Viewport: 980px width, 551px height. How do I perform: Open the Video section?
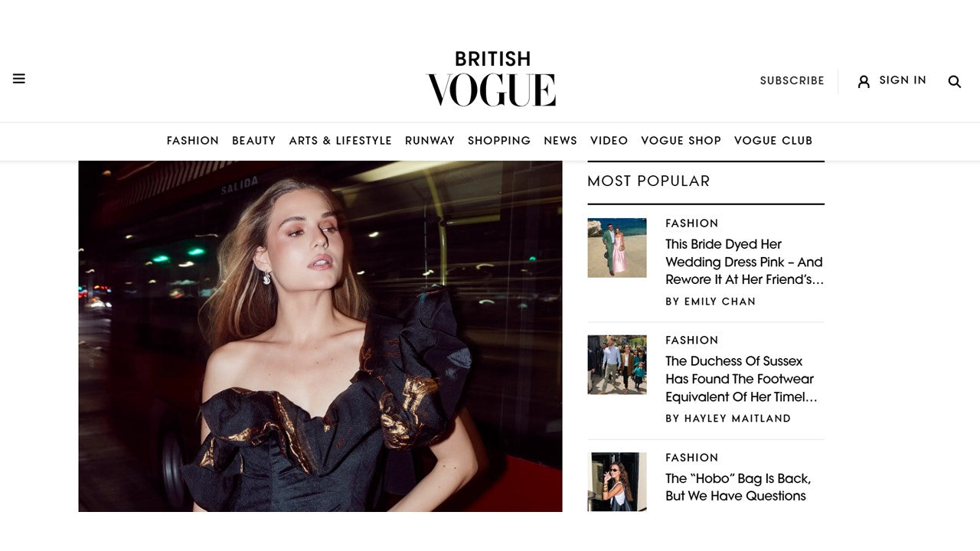[609, 141]
